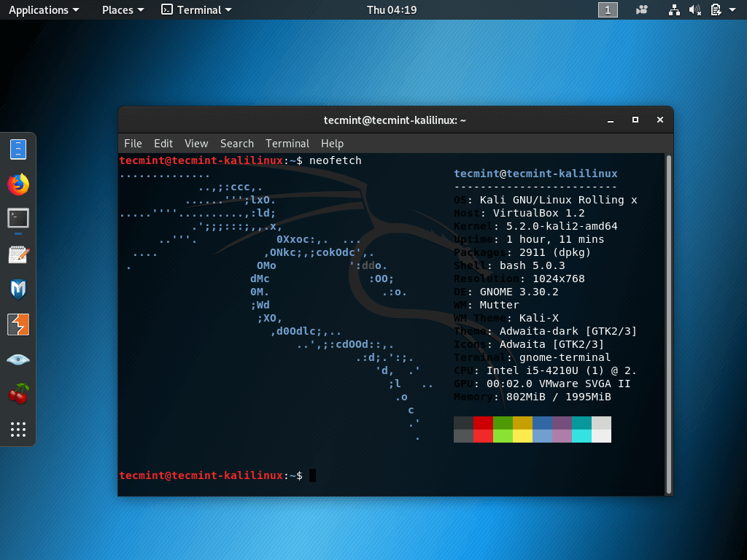This screenshot has width=747, height=560.
Task: Open the Terminal dropdown in the top bar
Action: point(196,9)
